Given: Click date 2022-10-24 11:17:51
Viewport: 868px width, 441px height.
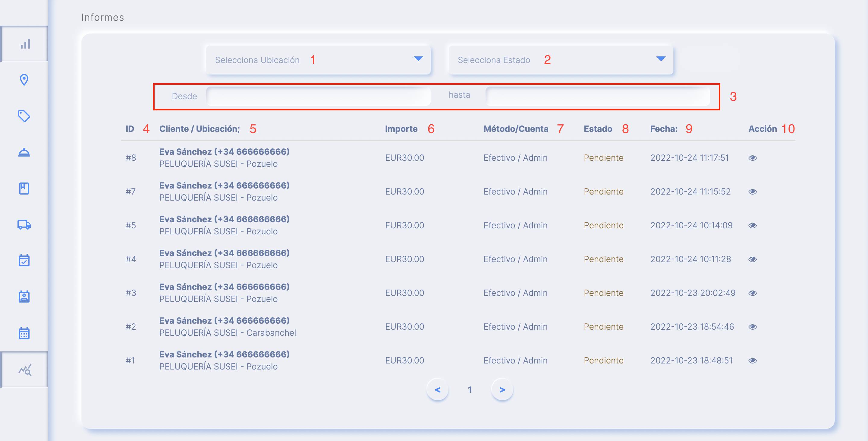Looking at the screenshot, I should pos(689,158).
